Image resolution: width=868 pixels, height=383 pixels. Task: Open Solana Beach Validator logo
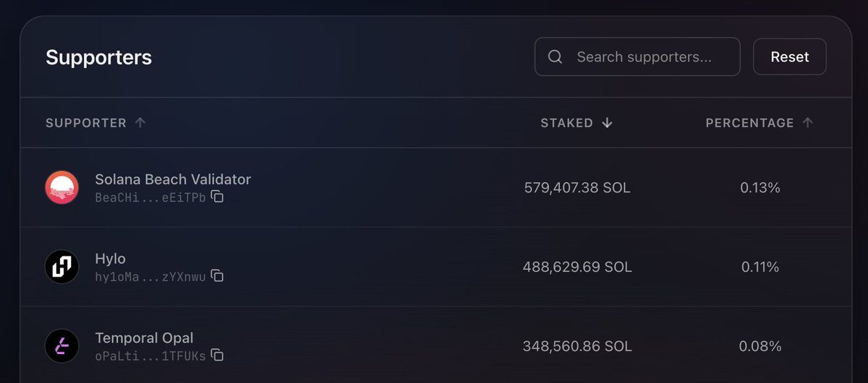pos(62,188)
